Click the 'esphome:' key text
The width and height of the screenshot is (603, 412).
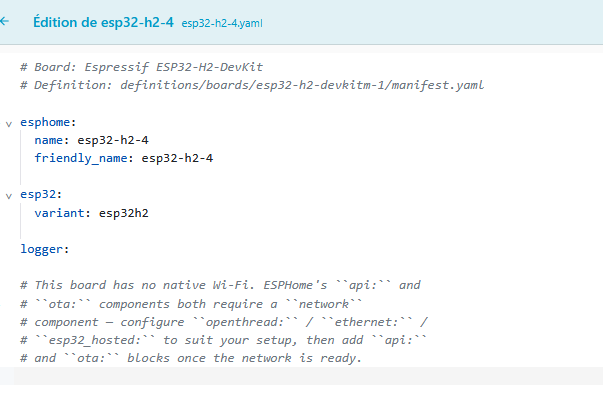coord(48,122)
